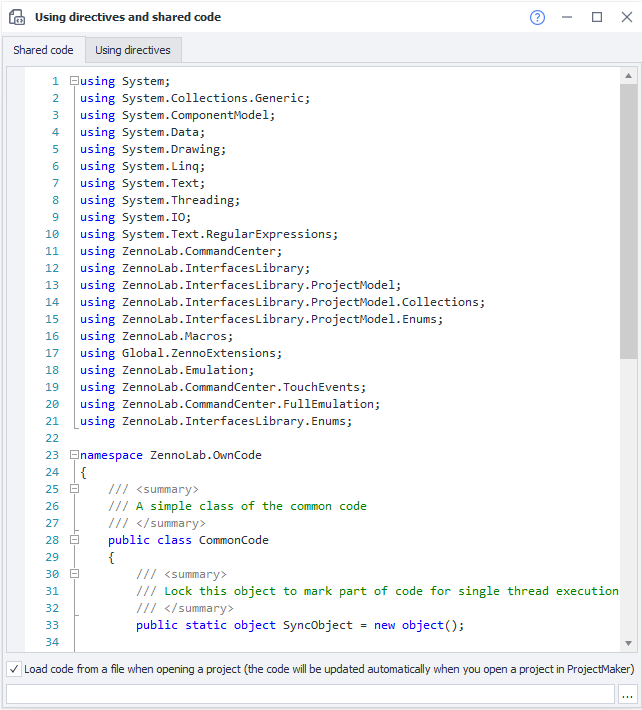Viewport: 642px width, 710px height.
Task: Toggle 'Load code from a file' checkbox
Action: [13, 669]
